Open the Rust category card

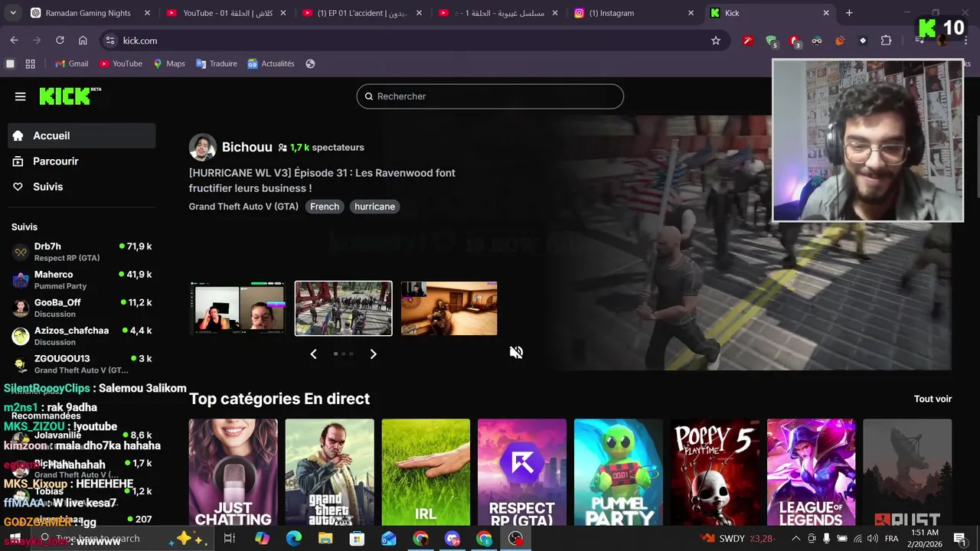point(907,472)
